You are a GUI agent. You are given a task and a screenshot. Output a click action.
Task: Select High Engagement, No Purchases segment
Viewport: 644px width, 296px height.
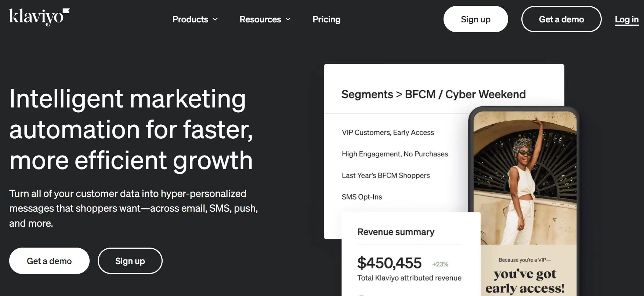395,154
